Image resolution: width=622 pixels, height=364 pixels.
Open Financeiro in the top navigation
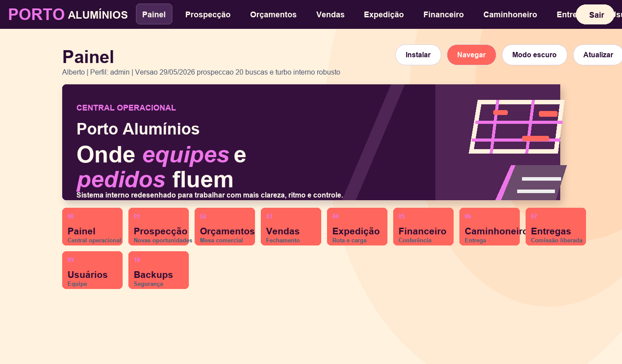(443, 14)
